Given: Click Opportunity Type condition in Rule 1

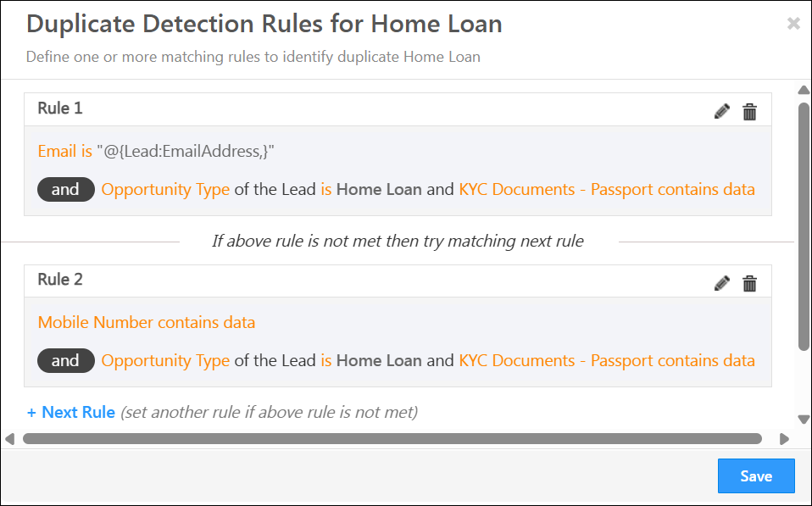Looking at the screenshot, I should point(165,190).
